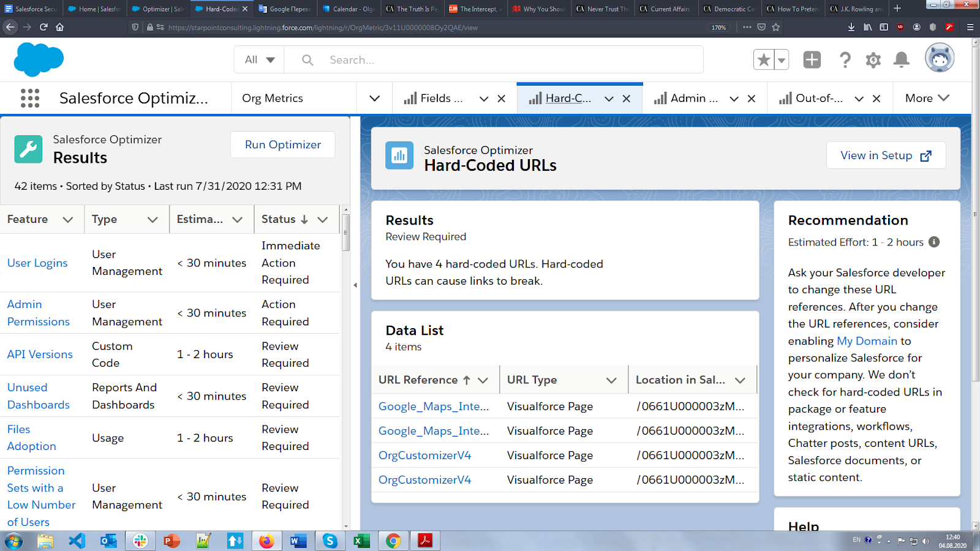Open the All search scope dropdown
Viewport: 980px width, 551px height.
click(x=259, y=59)
